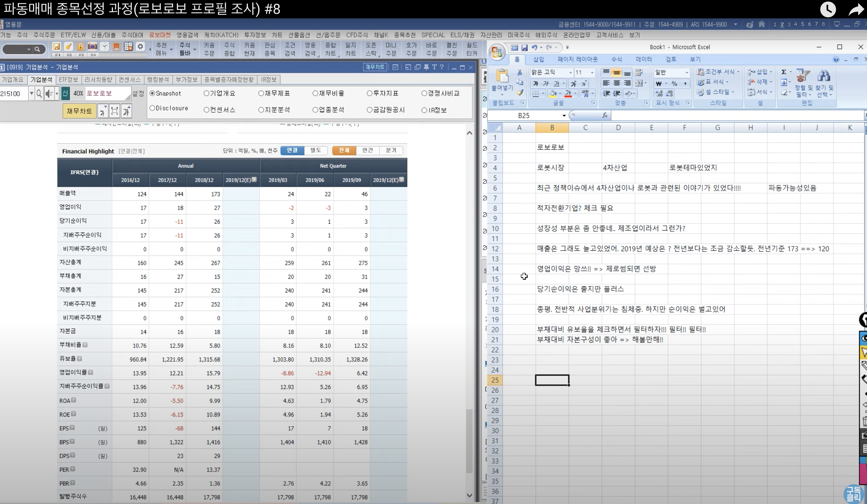
Task: Click the scissors Cut icon in Excel
Action: pos(520,72)
